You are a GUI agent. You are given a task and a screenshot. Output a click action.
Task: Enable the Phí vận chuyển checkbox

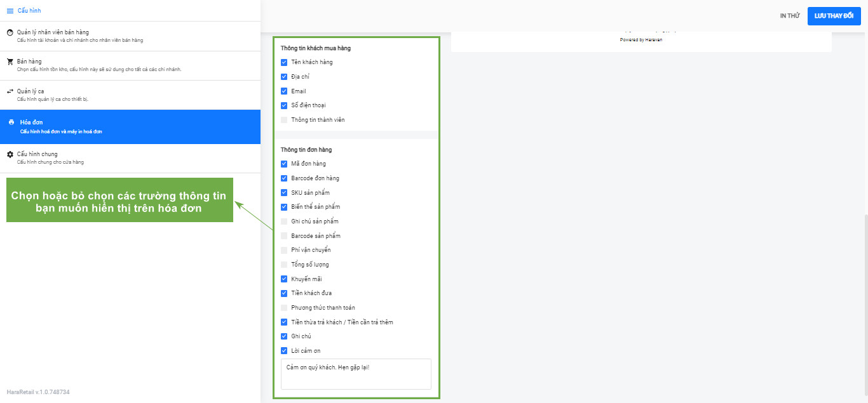point(284,250)
